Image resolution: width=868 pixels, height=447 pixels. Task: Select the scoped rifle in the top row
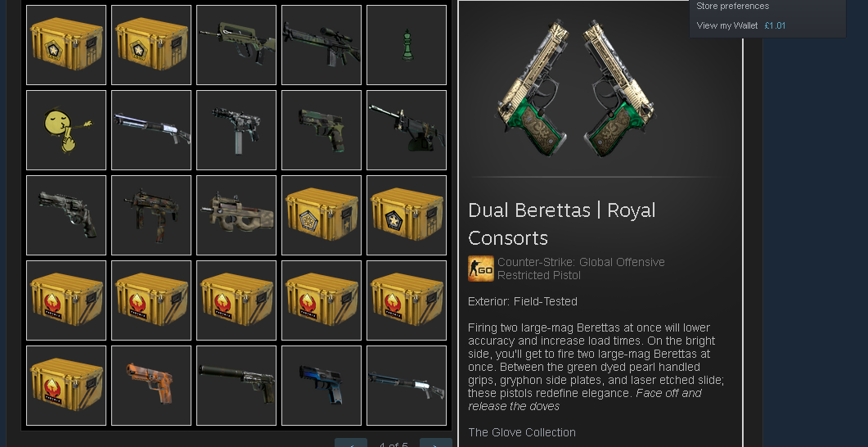(322, 45)
